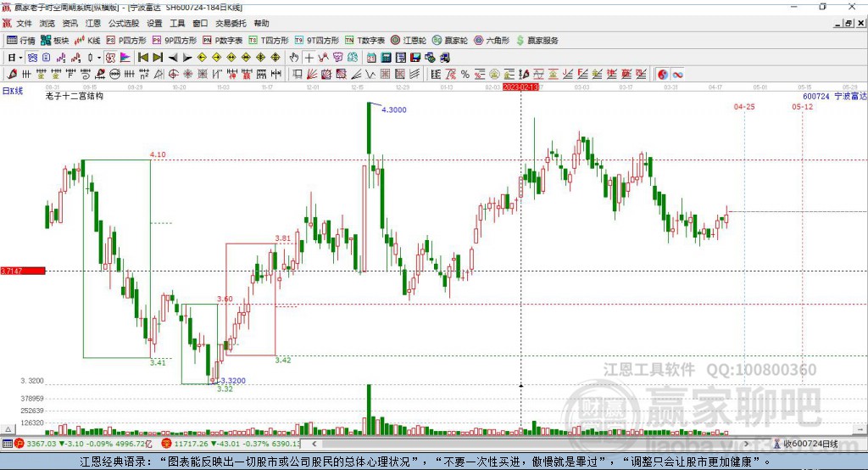Click the left scroll arrow of horizontal scrollbar
The image size is (868, 470).
pyautogui.click(x=314, y=444)
